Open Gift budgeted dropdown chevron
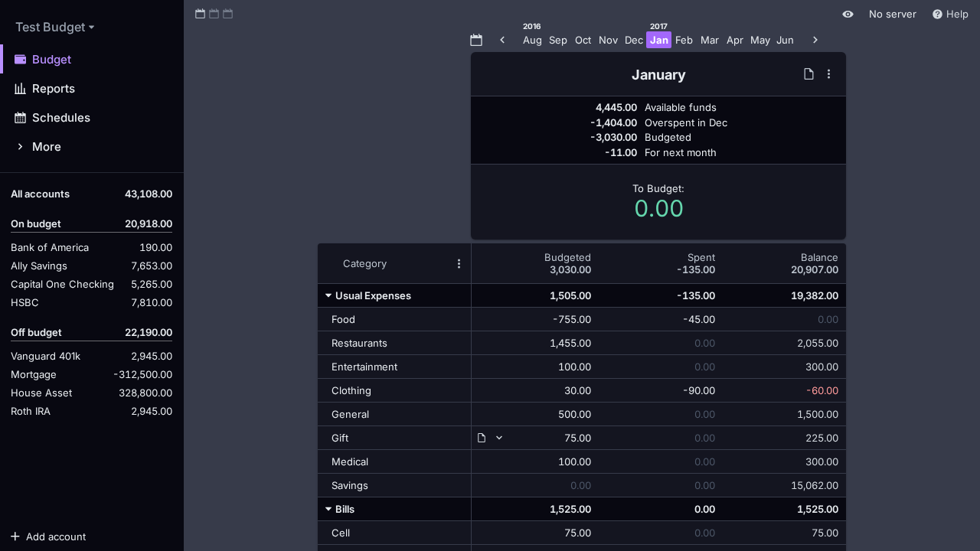This screenshot has height=551, width=980. [x=499, y=438]
